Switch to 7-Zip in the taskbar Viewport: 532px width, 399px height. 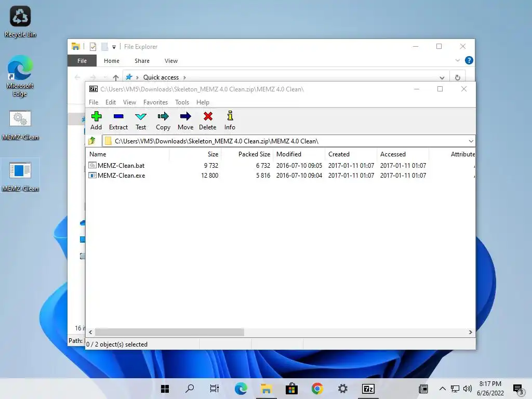(x=368, y=389)
